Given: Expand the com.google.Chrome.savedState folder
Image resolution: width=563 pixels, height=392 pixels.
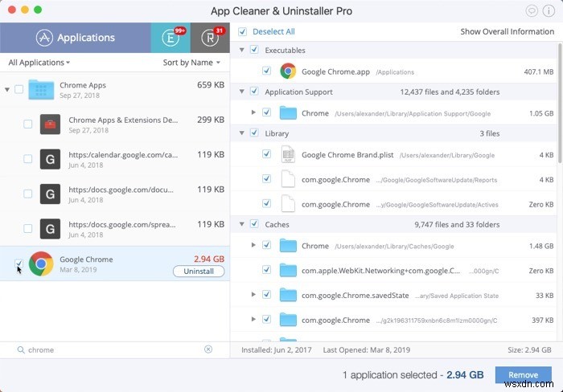Looking at the screenshot, I should click(253, 295).
